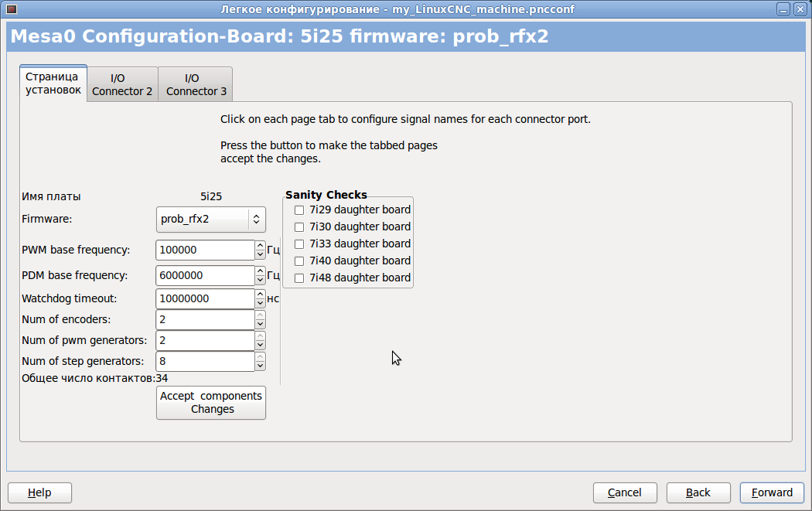Increase number of pwm generators
The height and width of the screenshot is (511, 812).
pos(260,336)
